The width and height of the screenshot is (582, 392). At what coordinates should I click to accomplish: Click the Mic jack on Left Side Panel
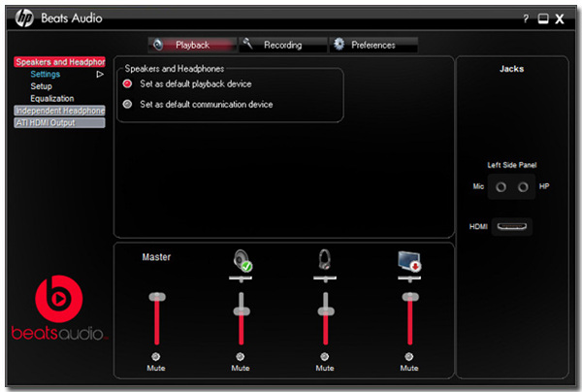(501, 187)
